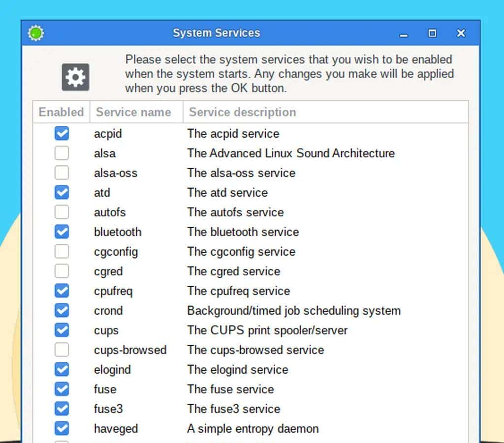Click the gear icon in the title bar
Viewport: 504px width, 443px height.
(35, 33)
